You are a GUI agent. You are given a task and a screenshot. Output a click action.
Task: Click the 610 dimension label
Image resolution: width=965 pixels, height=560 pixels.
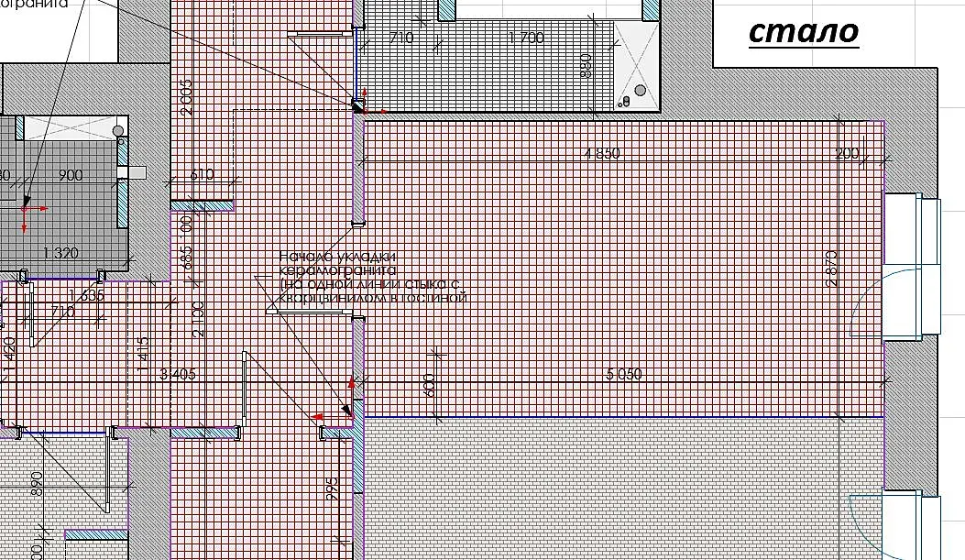[202, 175]
